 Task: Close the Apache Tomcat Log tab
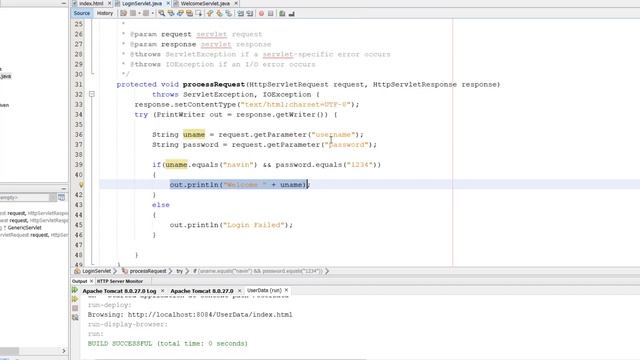[162, 291]
